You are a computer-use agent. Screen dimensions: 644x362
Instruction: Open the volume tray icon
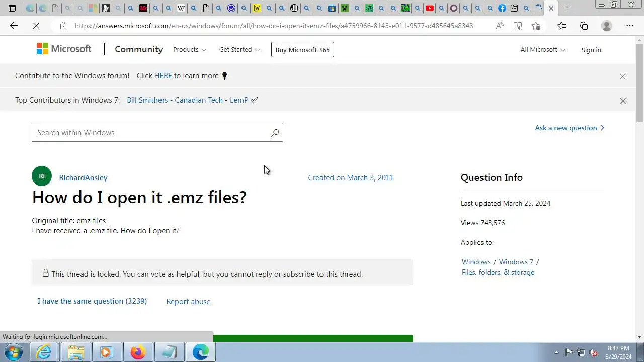[594, 352]
